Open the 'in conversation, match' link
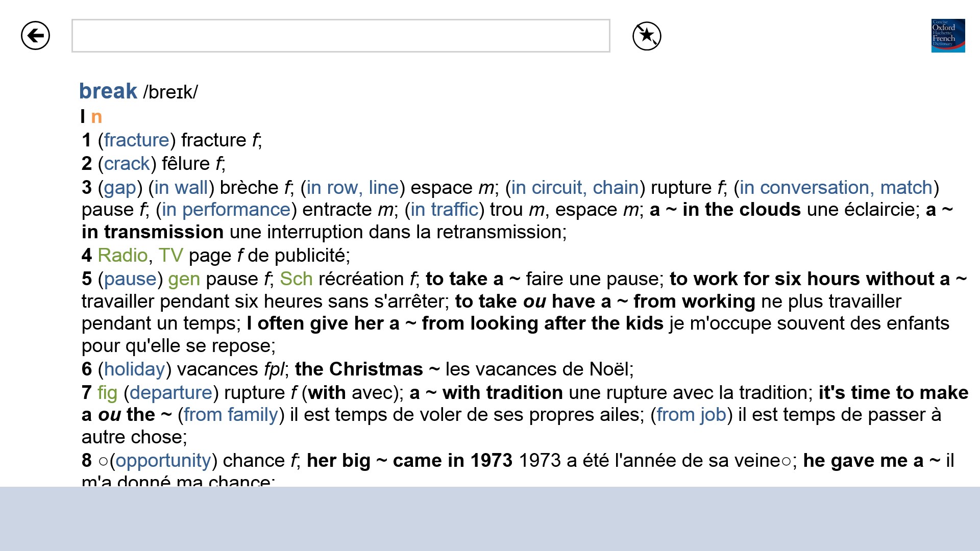Screen dimensions: 980x551 click(x=836, y=187)
